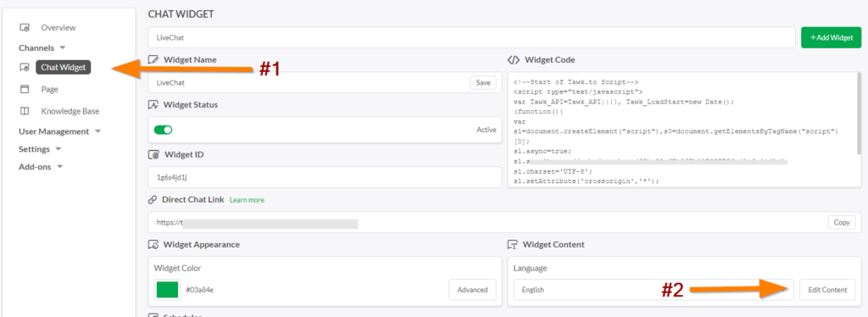Click the Knowledge Base book icon
Viewport: 868px width, 317px height.
click(x=25, y=111)
